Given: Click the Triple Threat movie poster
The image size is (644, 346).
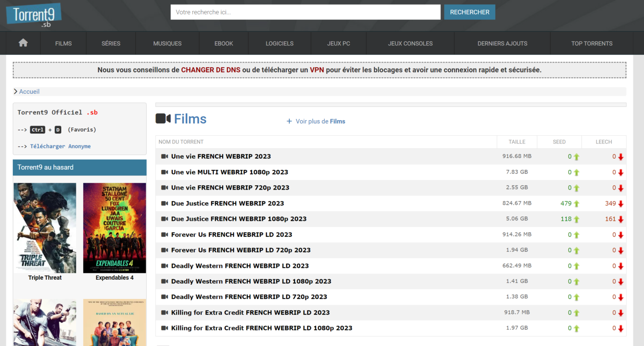Looking at the screenshot, I should point(45,227).
